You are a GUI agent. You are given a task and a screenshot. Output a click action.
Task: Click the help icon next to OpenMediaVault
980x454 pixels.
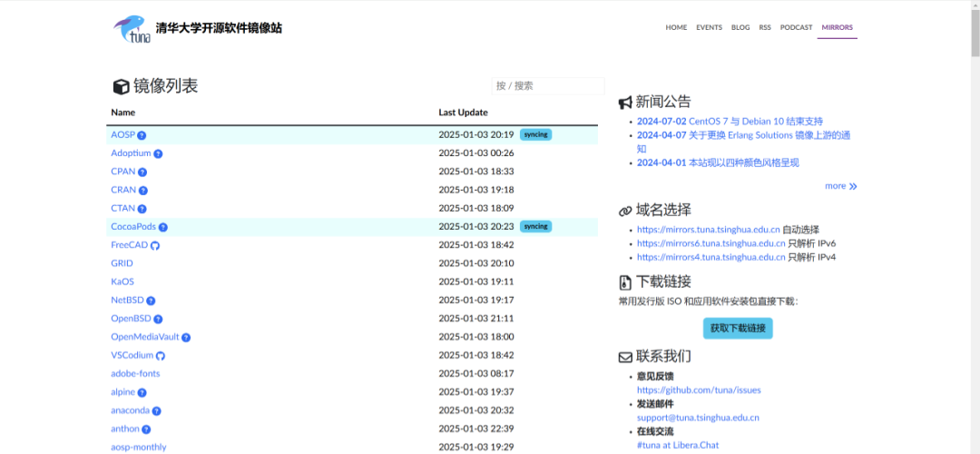(186, 338)
